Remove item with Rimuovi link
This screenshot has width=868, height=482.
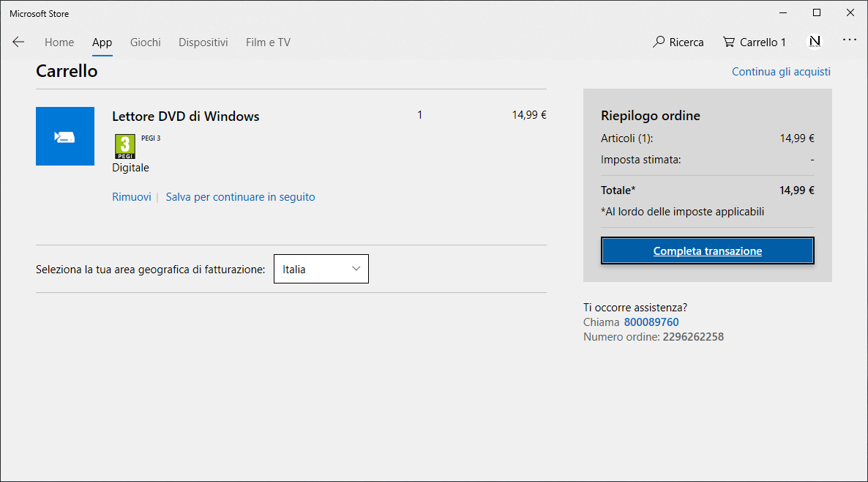(x=131, y=196)
